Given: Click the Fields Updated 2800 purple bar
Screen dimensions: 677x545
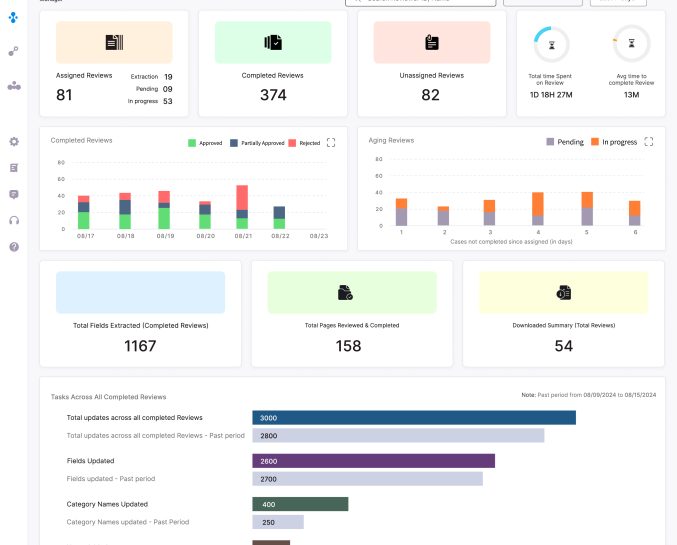Looking at the screenshot, I should click(373, 461).
